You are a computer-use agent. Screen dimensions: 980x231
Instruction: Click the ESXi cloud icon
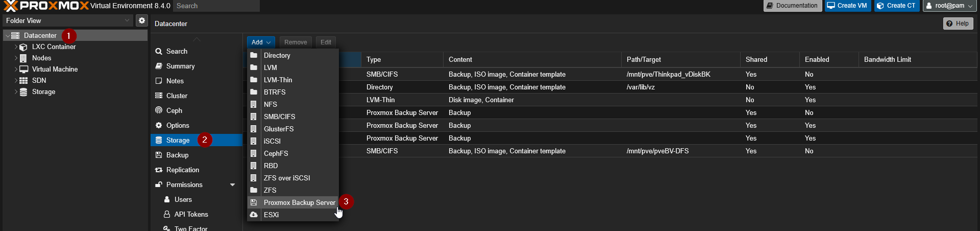[x=254, y=215]
